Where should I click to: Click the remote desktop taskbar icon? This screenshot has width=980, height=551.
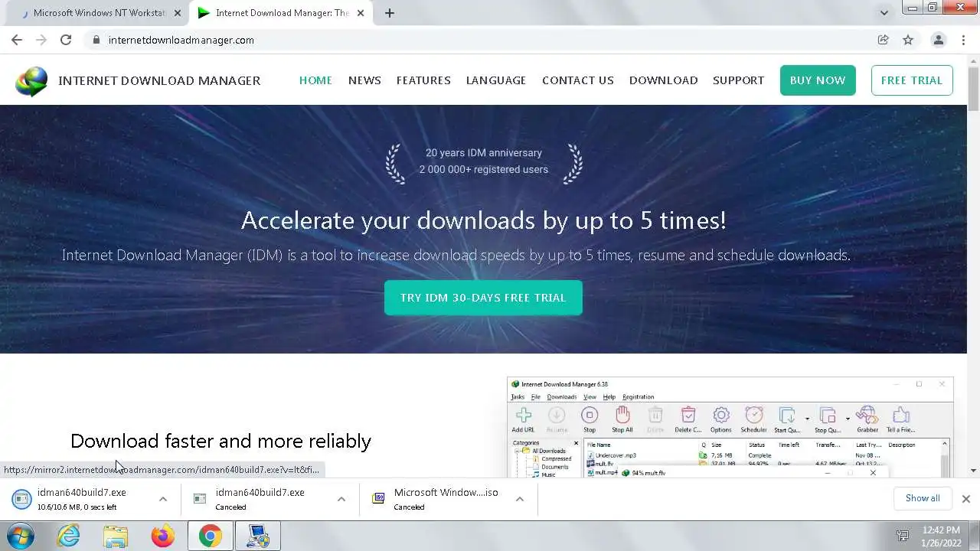(258, 536)
